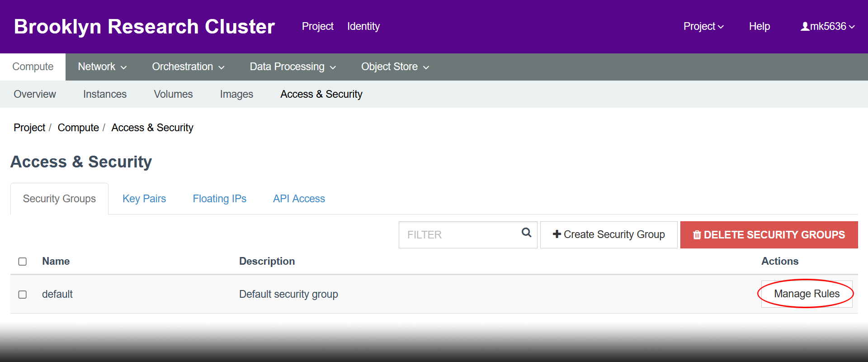Click the trash icon on Delete Security Groups

(697, 235)
